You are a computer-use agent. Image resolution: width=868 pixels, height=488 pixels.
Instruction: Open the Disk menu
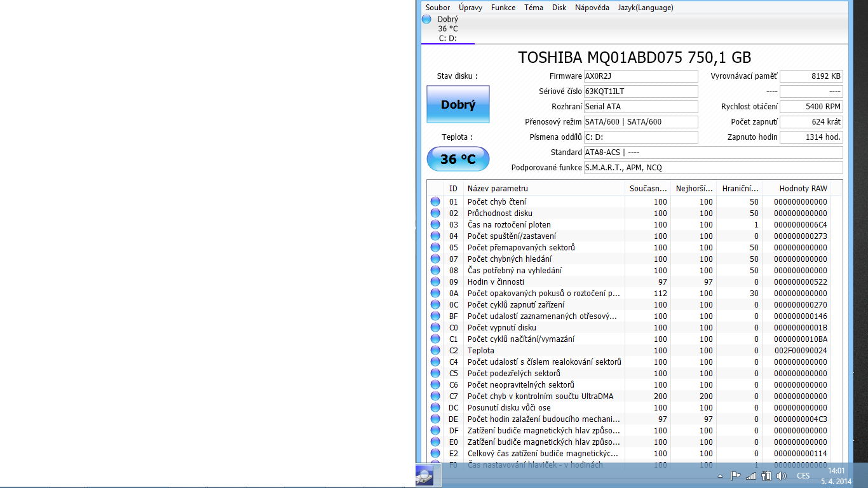[559, 8]
